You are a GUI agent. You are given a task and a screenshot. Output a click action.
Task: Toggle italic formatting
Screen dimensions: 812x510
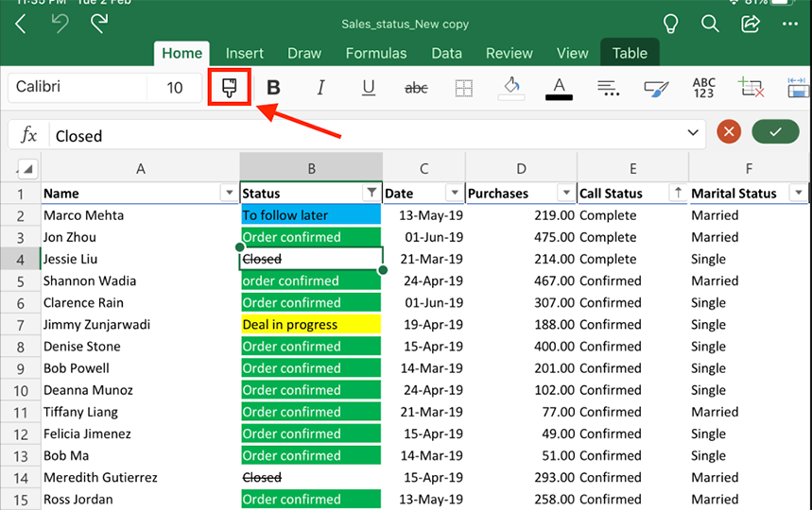click(x=320, y=88)
